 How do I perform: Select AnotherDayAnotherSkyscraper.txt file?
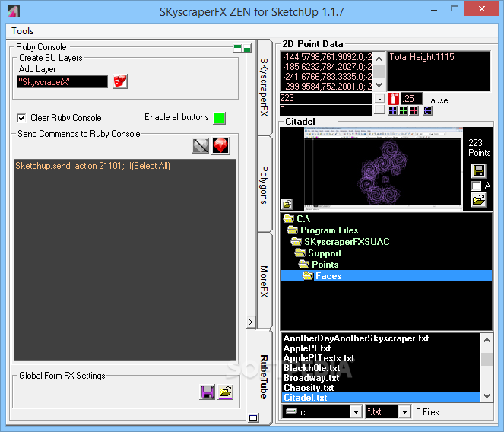381,338
